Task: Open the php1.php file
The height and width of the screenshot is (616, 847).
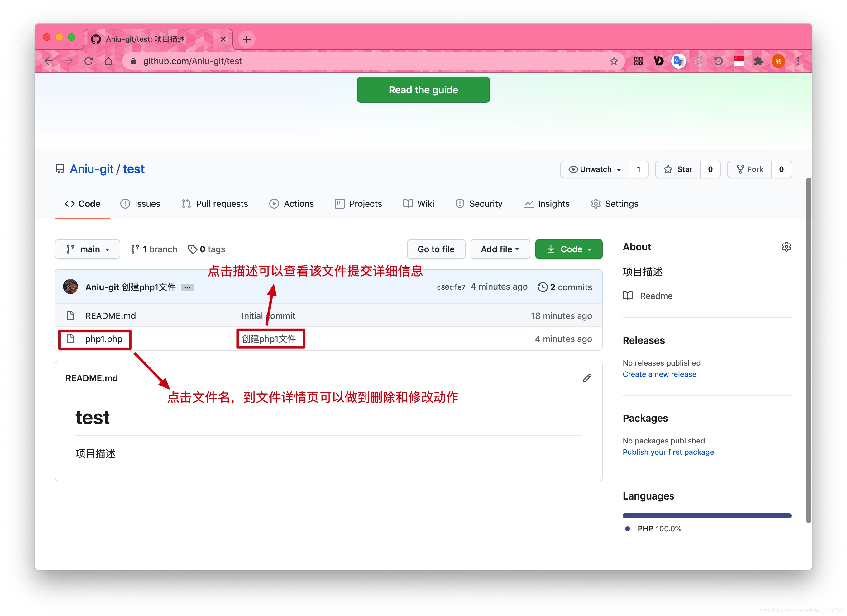Action: coord(104,339)
